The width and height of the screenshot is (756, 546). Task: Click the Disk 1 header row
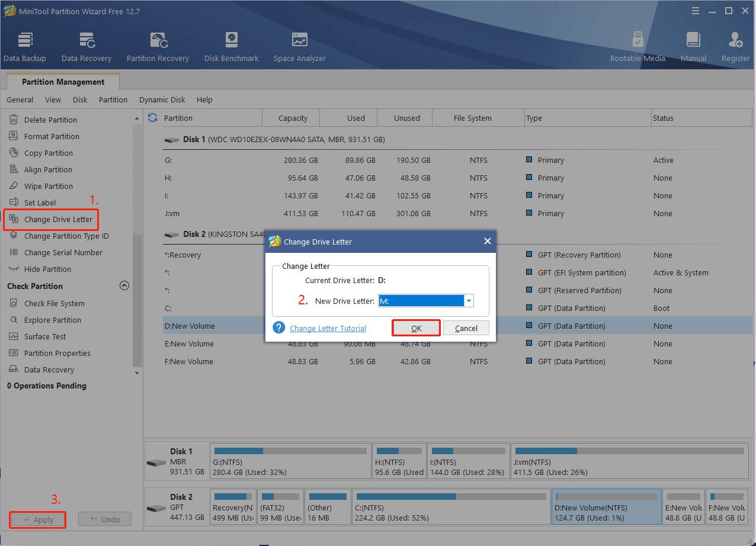(x=457, y=139)
